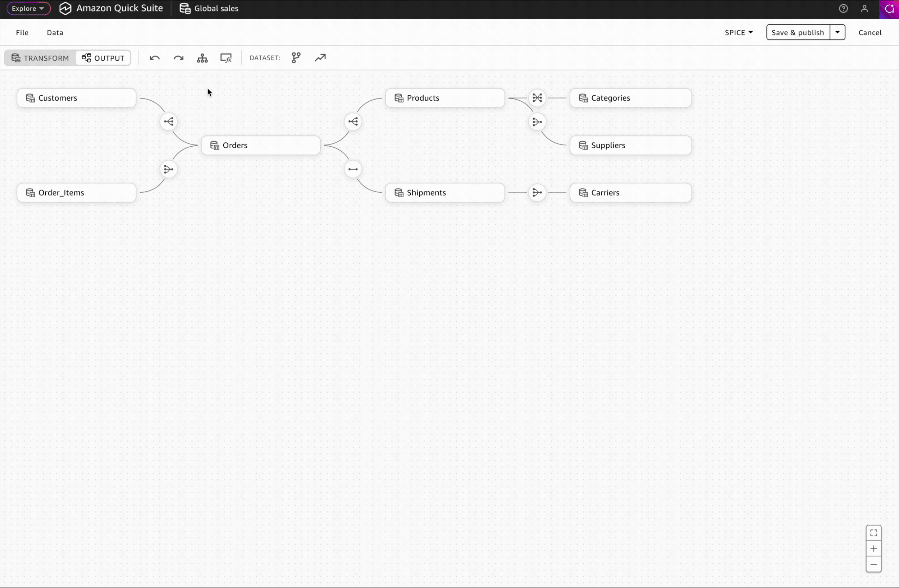899x588 pixels.
Task: Click the join node between Shipments and Carriers
Action: click(537, 193)
